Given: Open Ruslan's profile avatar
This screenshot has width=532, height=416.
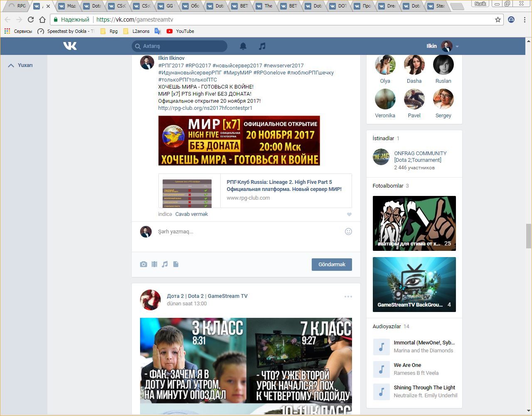Looking at the screenshot, I should click(443, 64).
